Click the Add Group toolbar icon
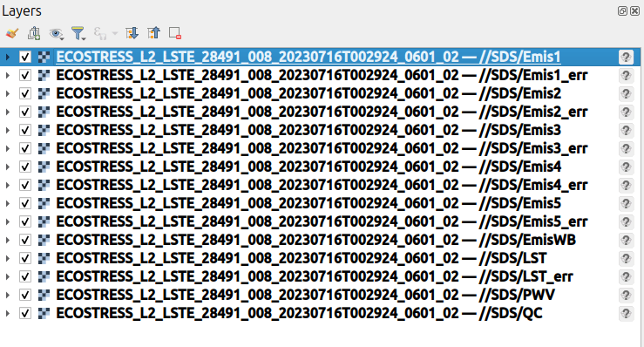This screenshot has width=644, height=347. 34,33
